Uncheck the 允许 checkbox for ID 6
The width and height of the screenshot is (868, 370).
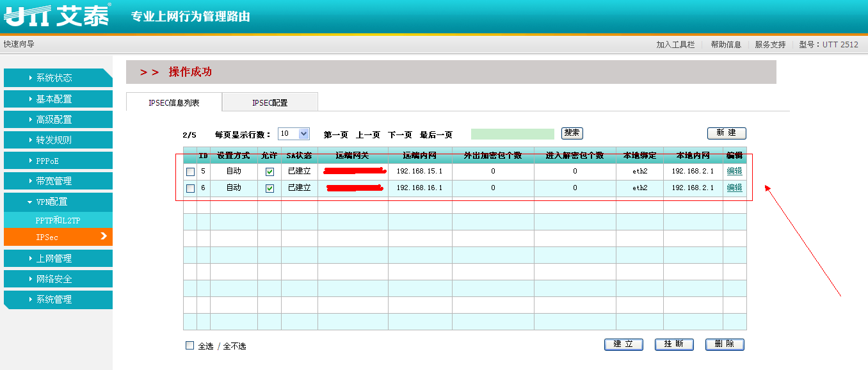tap(269, 188)
